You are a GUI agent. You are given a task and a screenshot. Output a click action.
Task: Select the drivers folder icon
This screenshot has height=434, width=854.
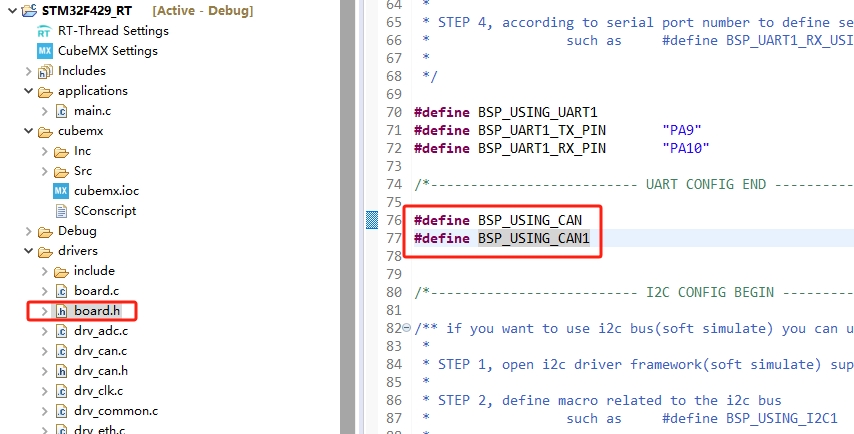[x=45, y=252]
